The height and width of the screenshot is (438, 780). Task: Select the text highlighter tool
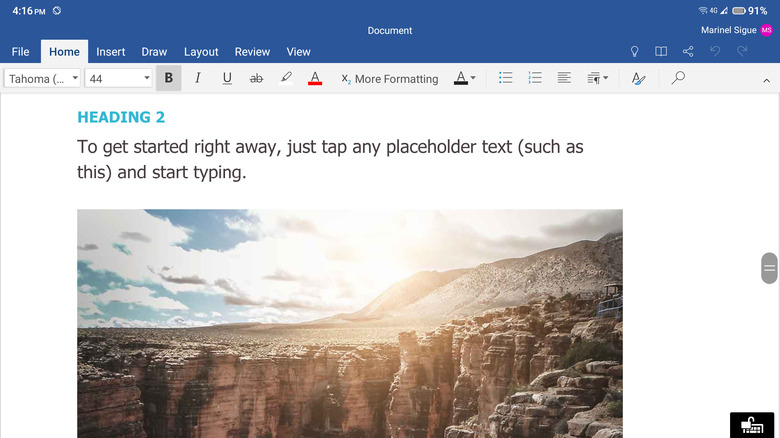[286, 78]
